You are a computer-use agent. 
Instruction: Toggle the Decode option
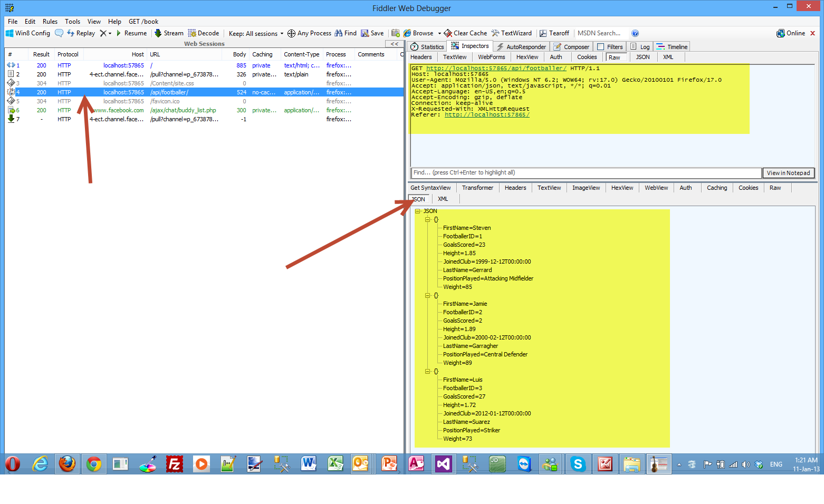pyautogui.click(x=204, y=33)
